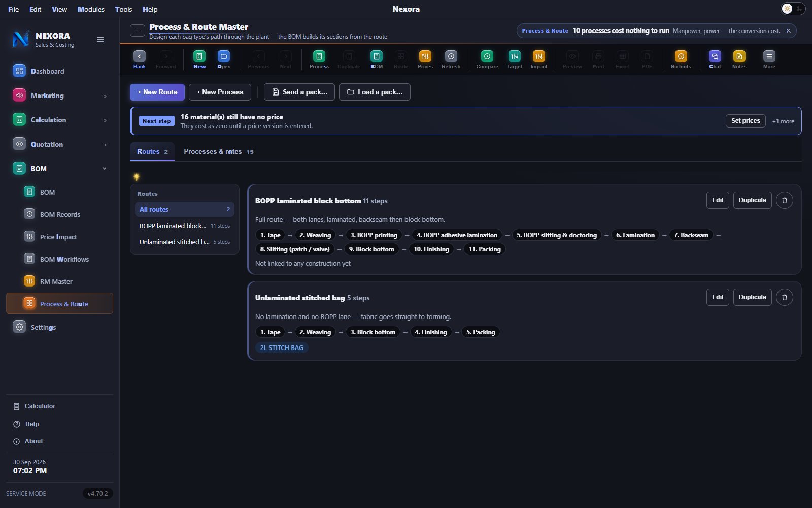Show the +1 more next steps
The height and width of the screenshot is (508, 812).
[x=783, y=121]
